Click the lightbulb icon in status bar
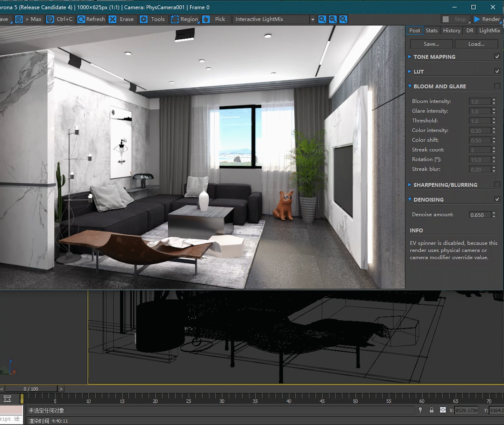Screen dimensions: 504x425 (x=421, y=410)
